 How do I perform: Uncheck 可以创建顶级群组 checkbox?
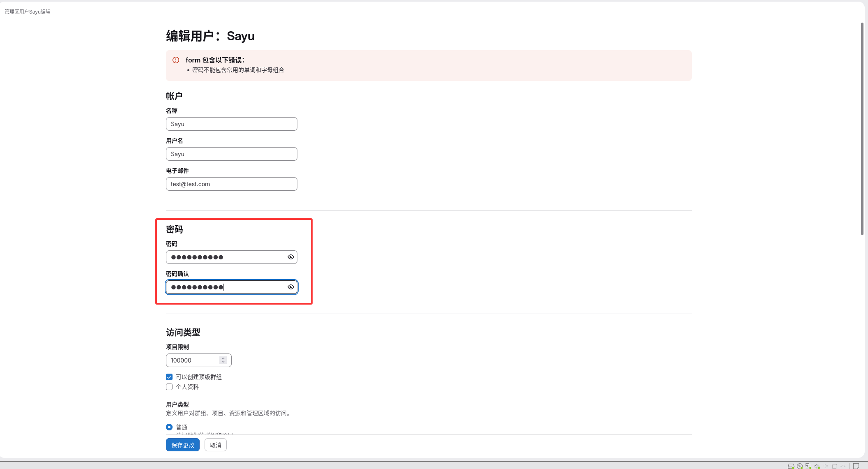point(169,377)
